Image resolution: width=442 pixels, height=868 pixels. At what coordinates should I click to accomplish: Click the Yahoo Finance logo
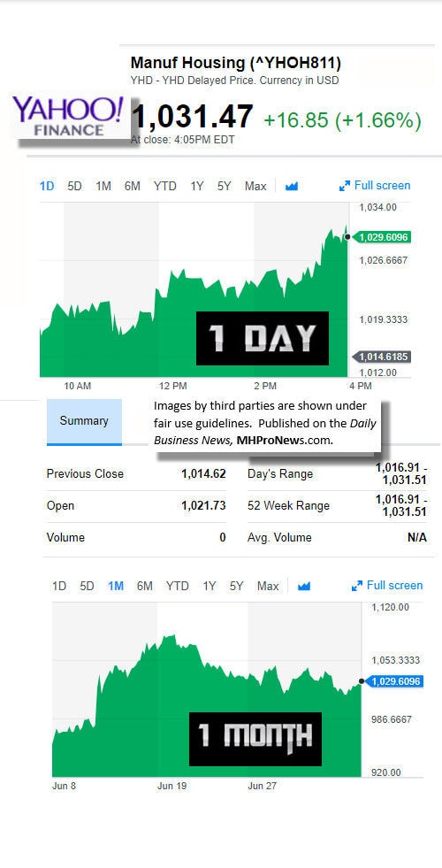point(69,116)
